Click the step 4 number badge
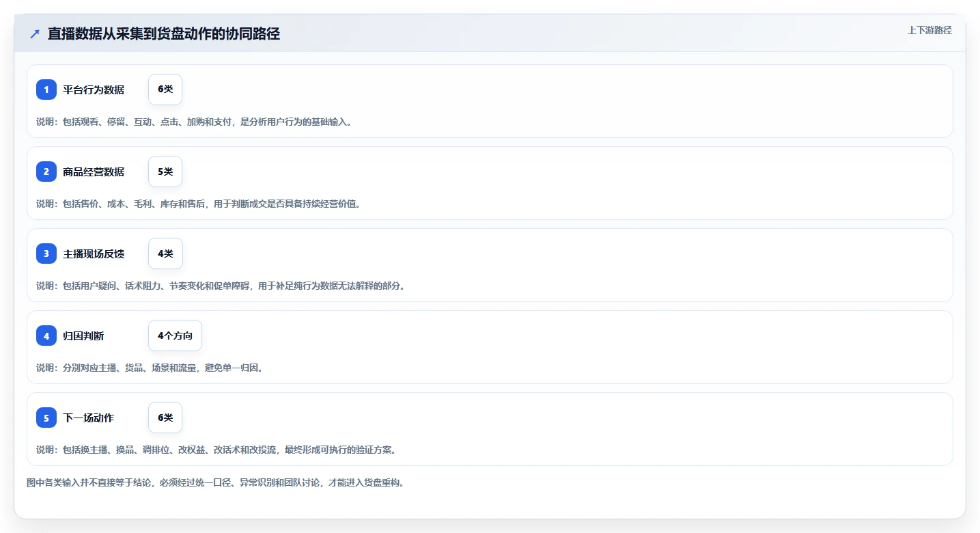The height and width of the screenshot is (533, 980). (46, 336)
